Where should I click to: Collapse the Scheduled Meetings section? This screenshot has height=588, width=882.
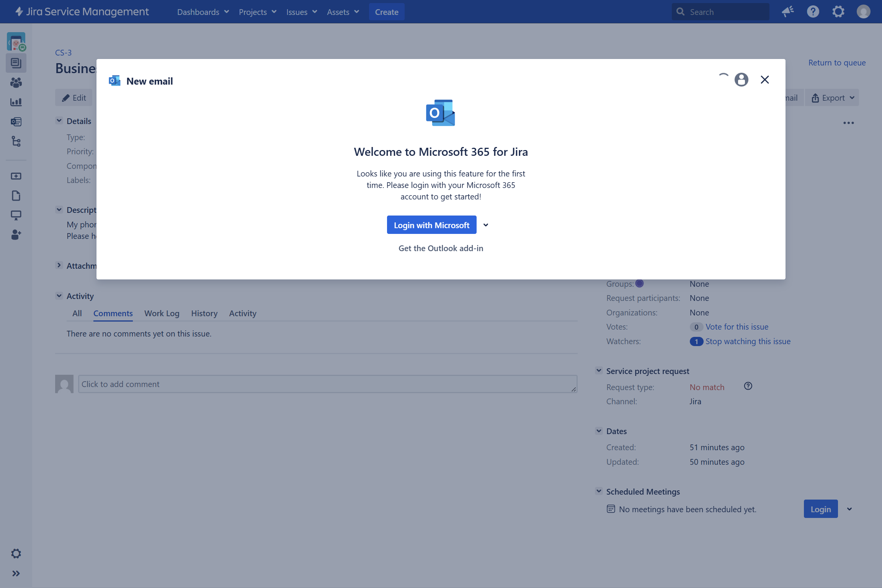599,491
